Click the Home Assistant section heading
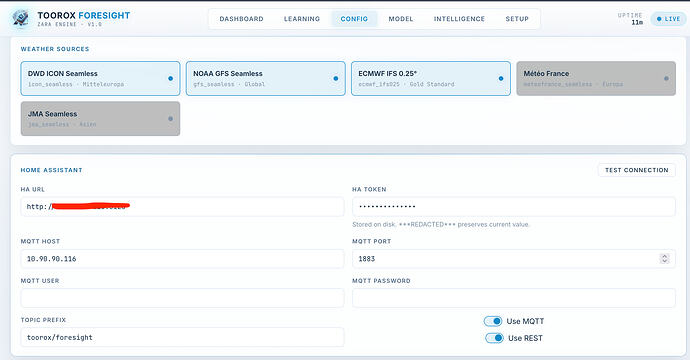This screenshot has width=690, height=360. 51,170
